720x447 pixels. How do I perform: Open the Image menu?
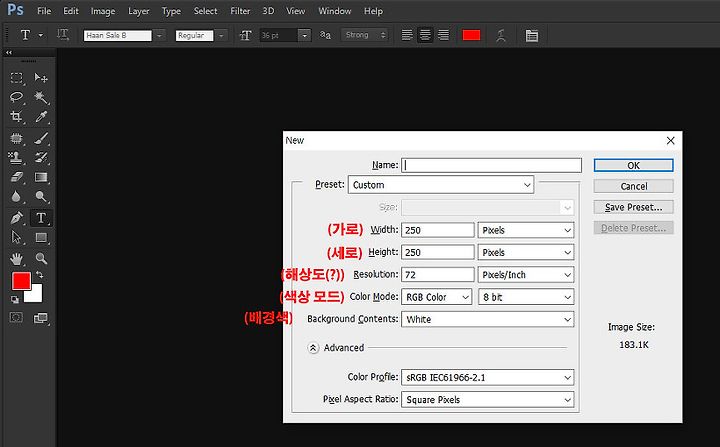click(x=103, y=11)
